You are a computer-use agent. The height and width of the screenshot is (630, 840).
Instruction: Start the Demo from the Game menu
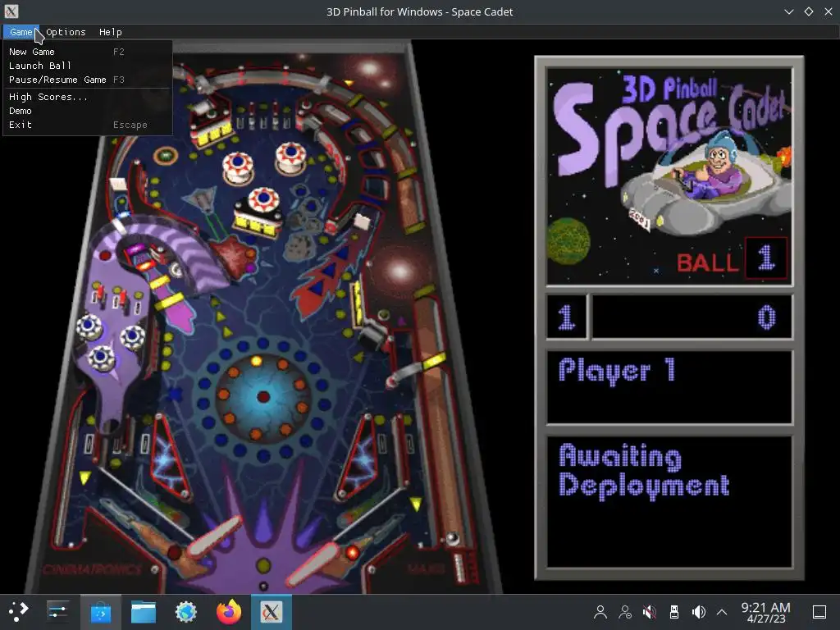[x=87, y=111]
